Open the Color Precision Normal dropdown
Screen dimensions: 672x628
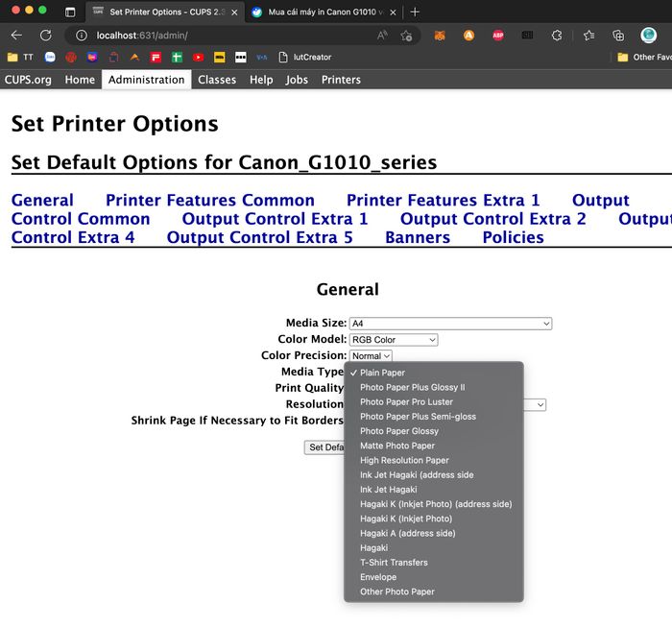point(371,356)
